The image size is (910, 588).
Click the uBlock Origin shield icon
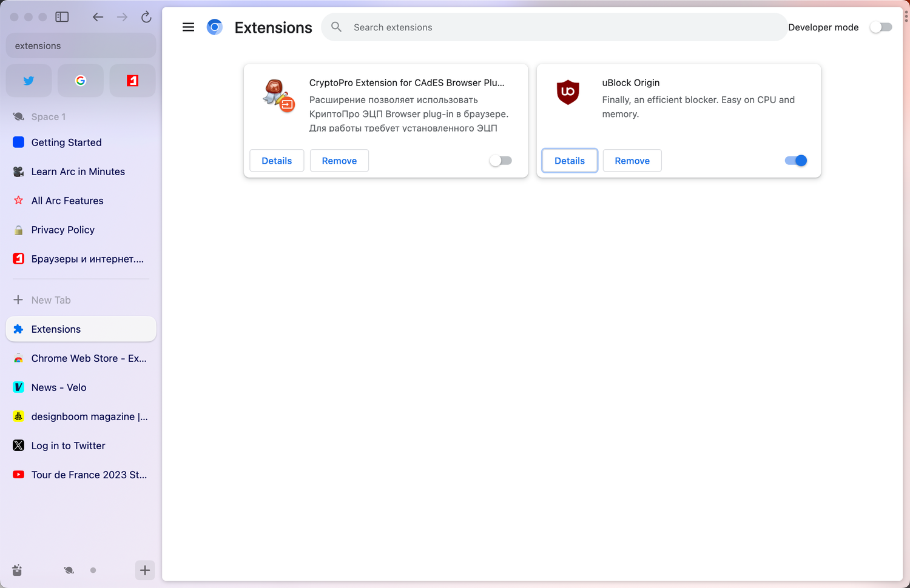pos(568,92)
